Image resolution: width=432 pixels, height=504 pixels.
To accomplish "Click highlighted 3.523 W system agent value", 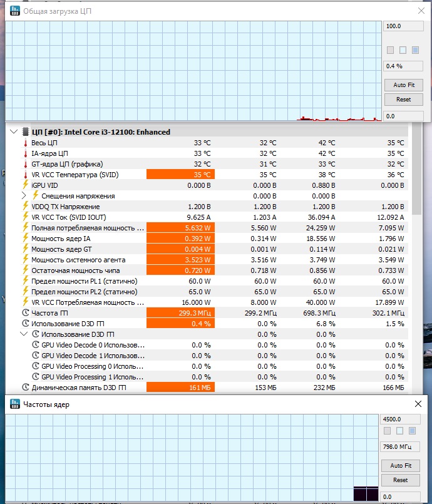I will click(181, 259).
